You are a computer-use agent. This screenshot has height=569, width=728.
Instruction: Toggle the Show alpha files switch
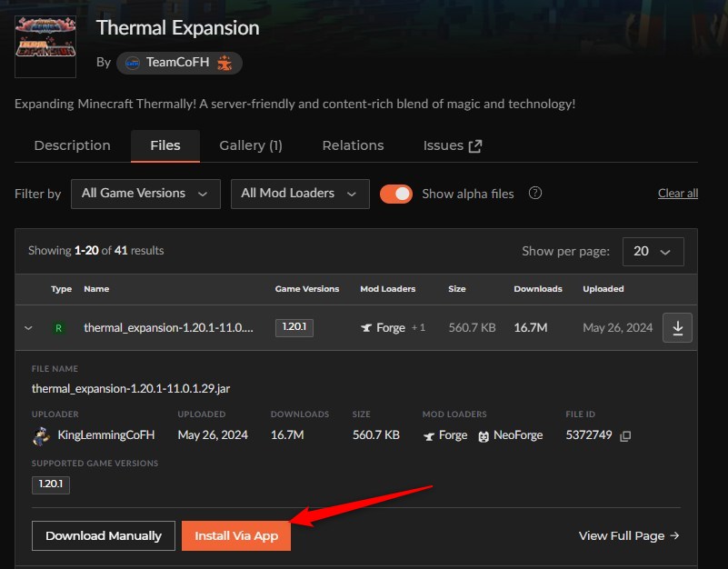coord(396,194)
